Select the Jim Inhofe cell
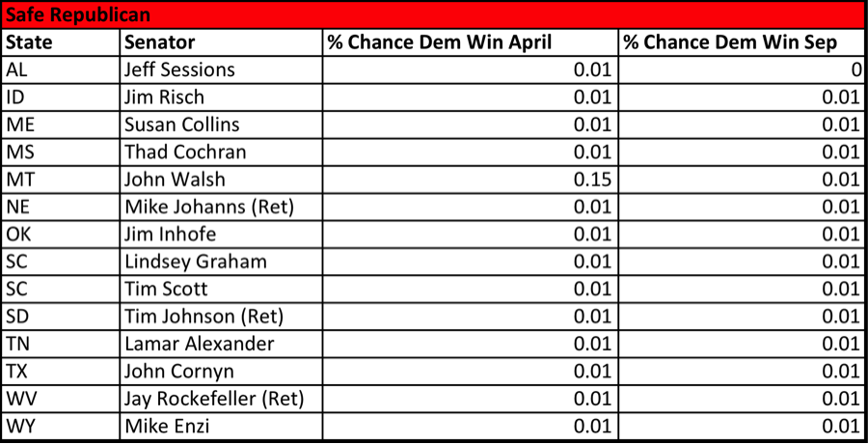Viewport: 868px width, 444px height. pos(222,235)
